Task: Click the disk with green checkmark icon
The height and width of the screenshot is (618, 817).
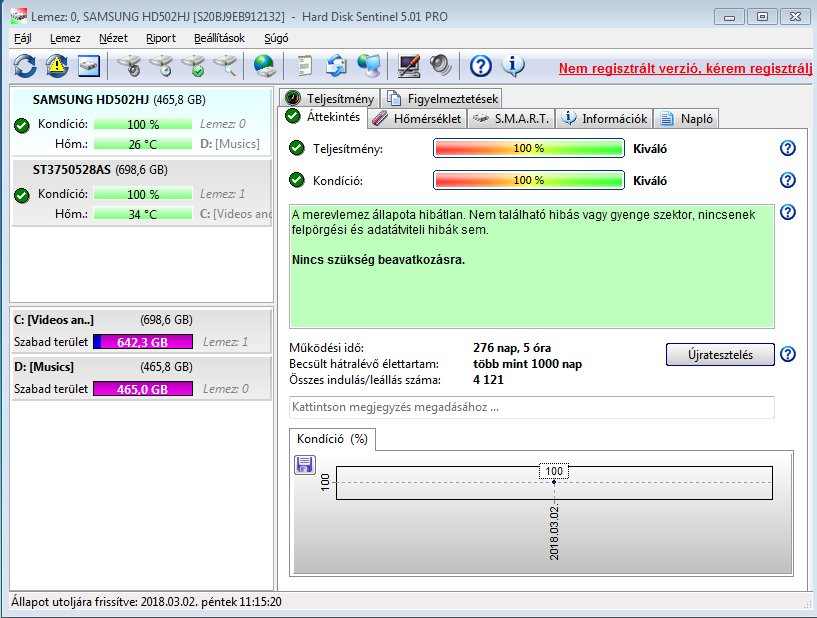Action: [193, 66]
